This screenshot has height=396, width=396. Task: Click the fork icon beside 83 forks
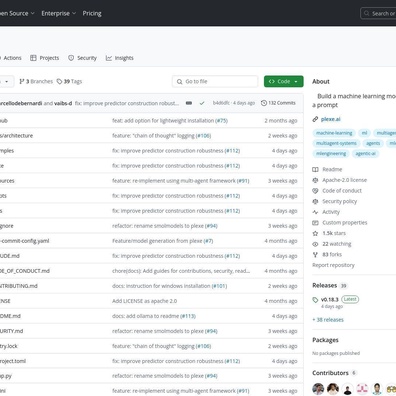[315, 255]
